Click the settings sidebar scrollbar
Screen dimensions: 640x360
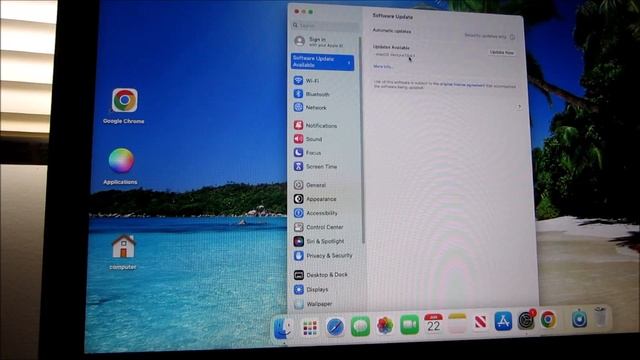(361, 139)
